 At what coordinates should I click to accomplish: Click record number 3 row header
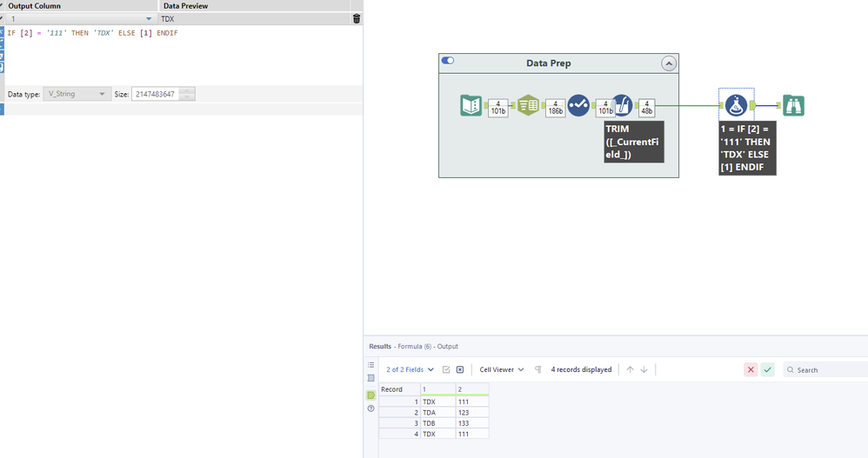(399, 423)
